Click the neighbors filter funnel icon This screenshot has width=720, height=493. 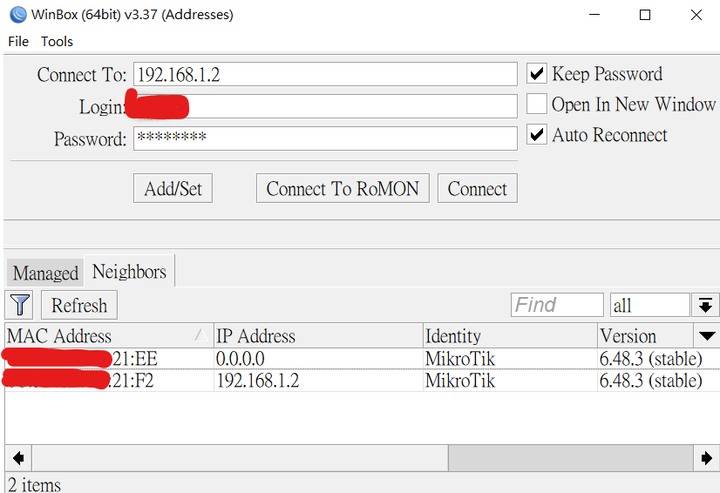point(19,305)
